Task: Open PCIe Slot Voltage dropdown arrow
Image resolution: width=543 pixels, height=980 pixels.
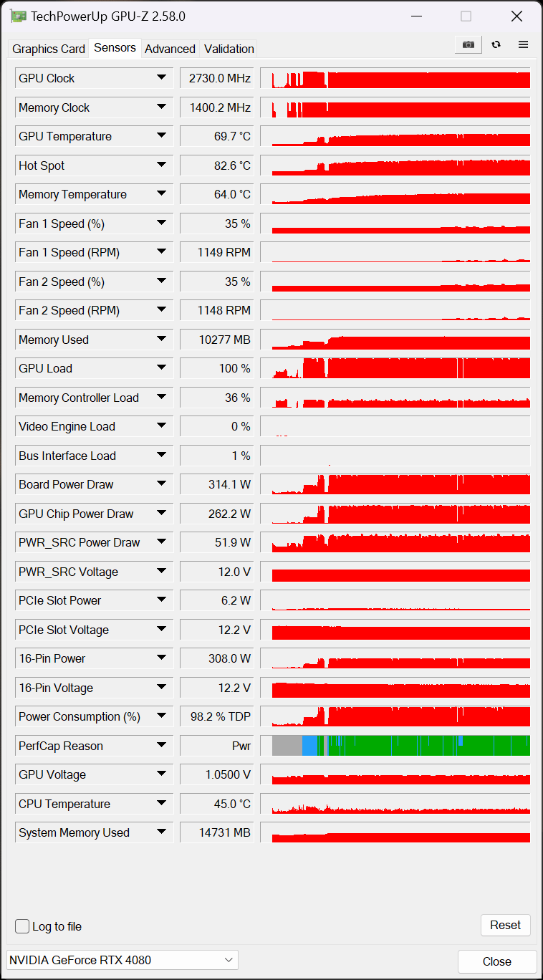Action: point(161,630)
